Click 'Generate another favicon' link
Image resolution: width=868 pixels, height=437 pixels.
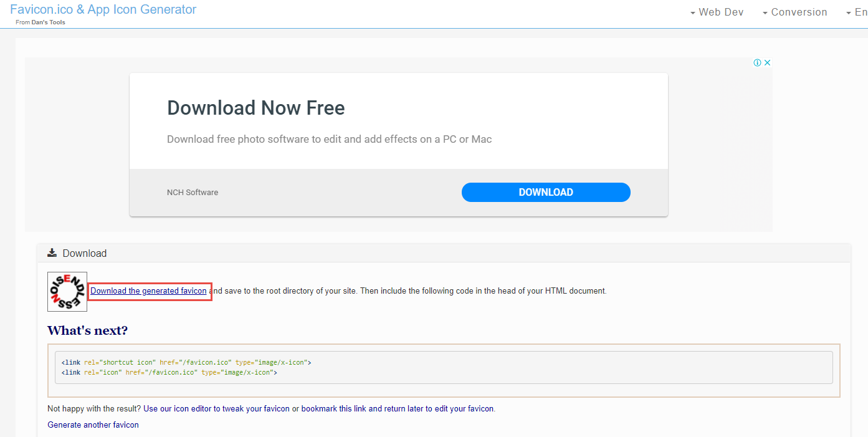[x=93, y=425]
